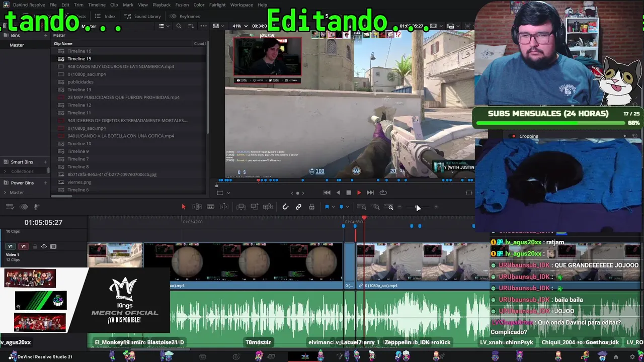Open the Index panel
The image size is (644, 362).
pyautogui.click(x=105, y=16)
